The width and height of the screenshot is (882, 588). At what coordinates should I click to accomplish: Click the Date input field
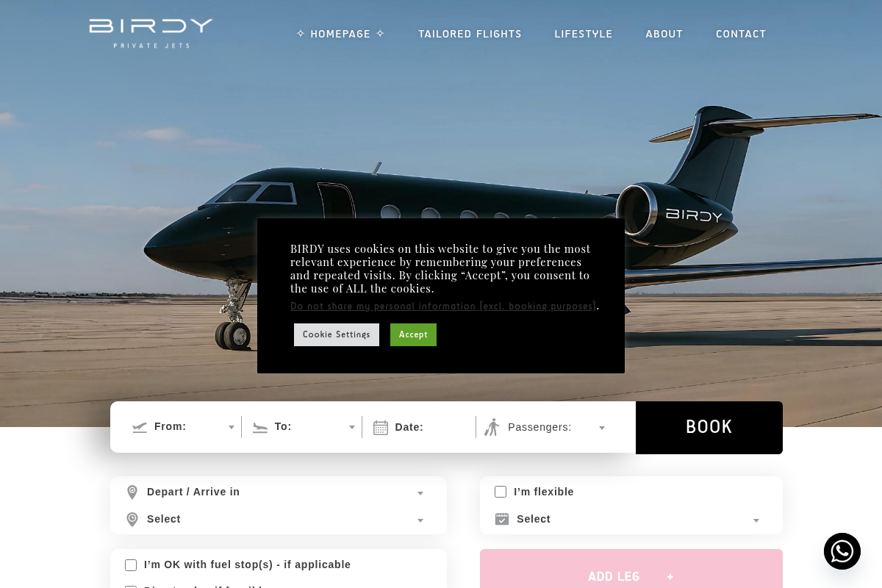tap(420, 427)
